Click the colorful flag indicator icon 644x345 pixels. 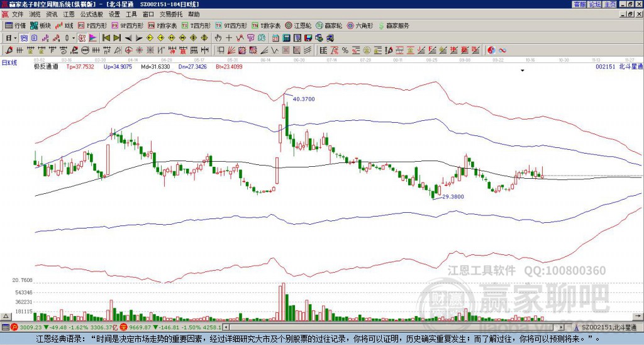click(x=93, y=38)
